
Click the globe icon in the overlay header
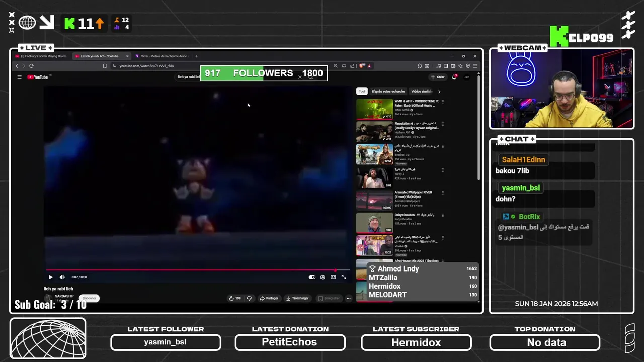tap(27, 23)
